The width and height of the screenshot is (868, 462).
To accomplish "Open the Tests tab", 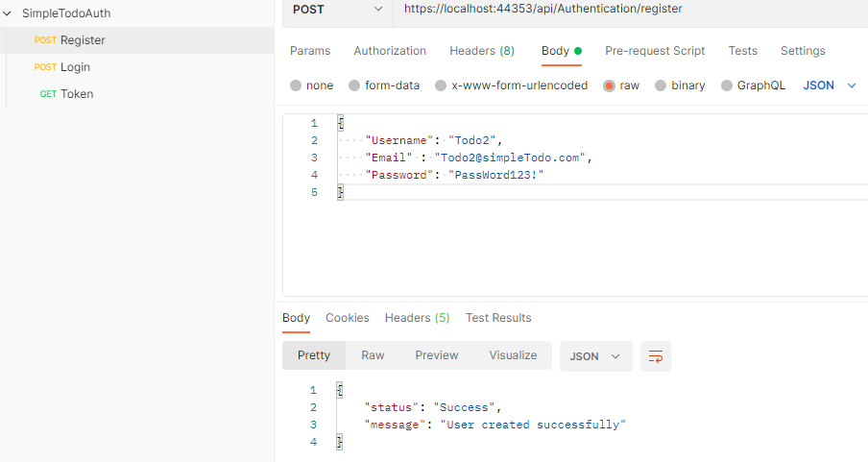I will (742, 51).
